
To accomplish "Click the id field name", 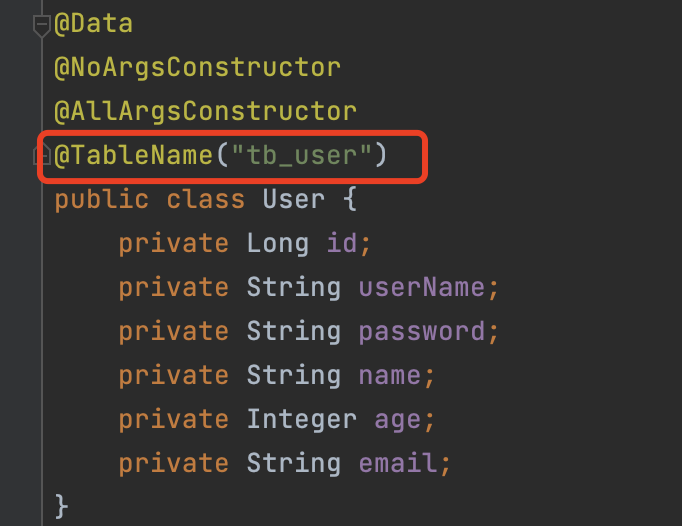I will coord(342,243).
